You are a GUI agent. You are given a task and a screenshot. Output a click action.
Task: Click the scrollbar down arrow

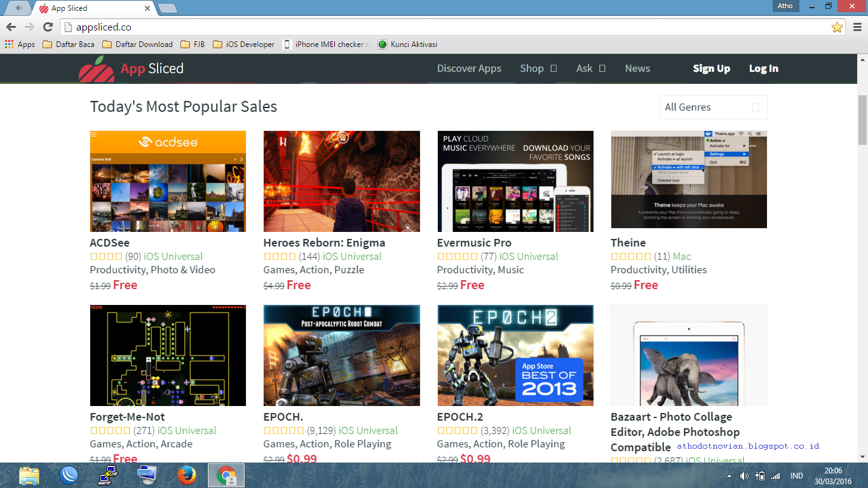[x=862, y=456]
